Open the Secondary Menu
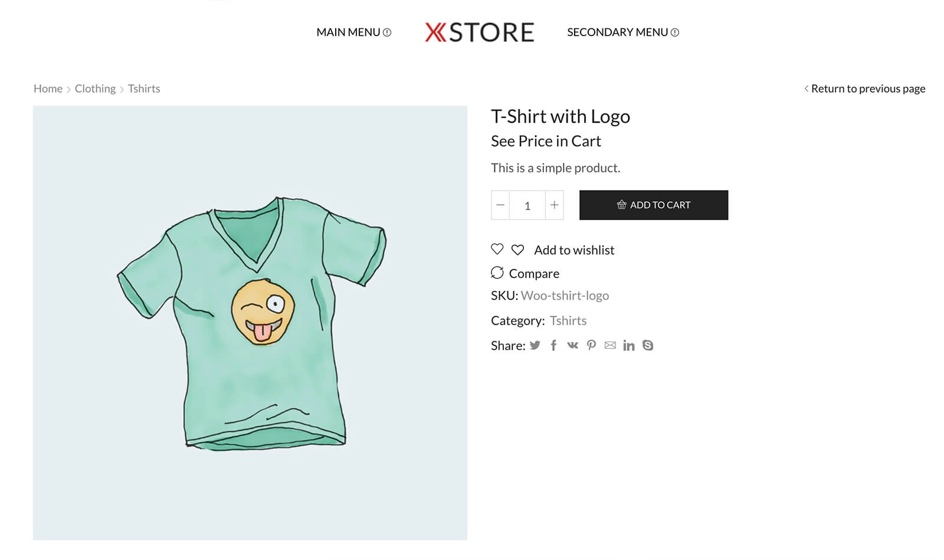 [x=622, y=32]
